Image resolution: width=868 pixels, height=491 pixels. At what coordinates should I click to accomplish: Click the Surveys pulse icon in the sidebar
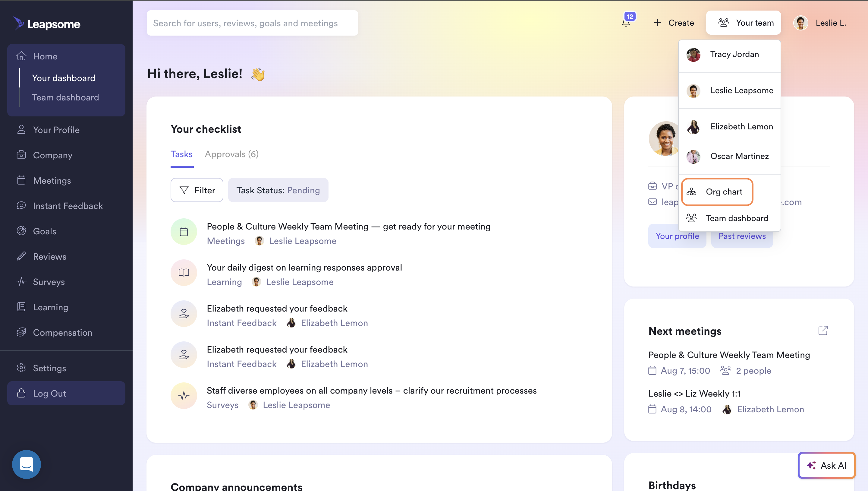[x=21, y=281]
